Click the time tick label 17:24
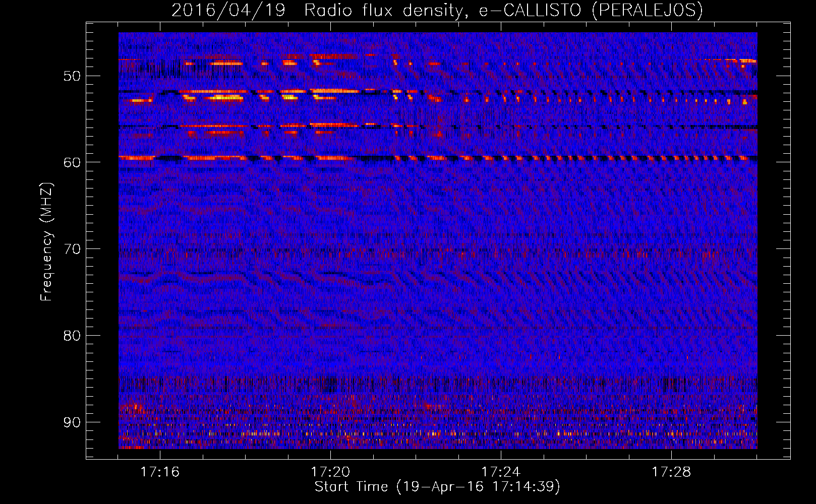This screenshot has height=504, width=816. click(x=501, y=472)
